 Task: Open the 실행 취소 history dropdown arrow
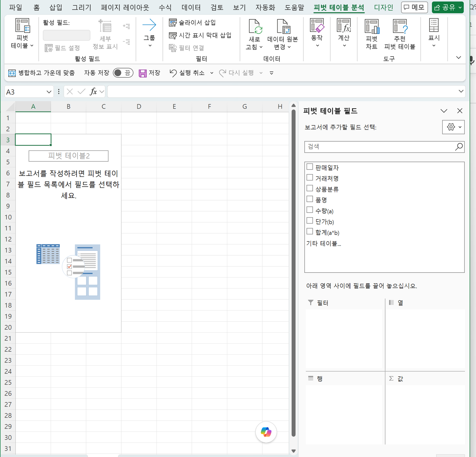click(212, 73)
